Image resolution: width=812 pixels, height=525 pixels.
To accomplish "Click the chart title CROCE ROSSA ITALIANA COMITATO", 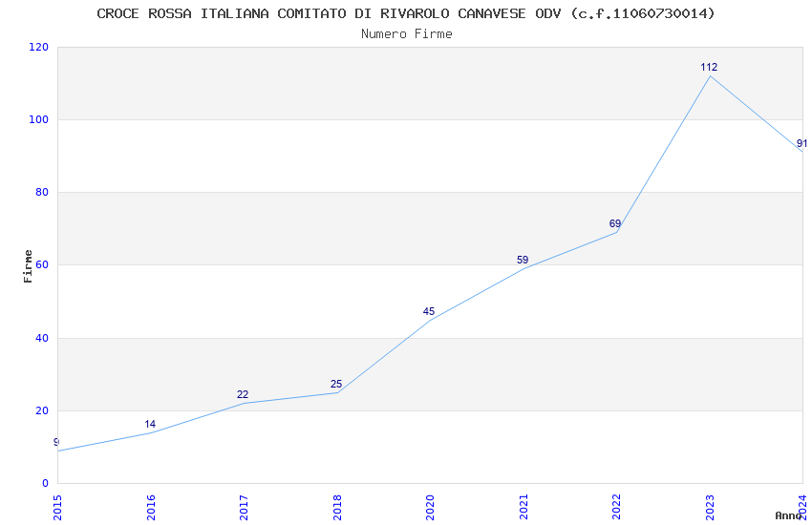I will [405, 13].
